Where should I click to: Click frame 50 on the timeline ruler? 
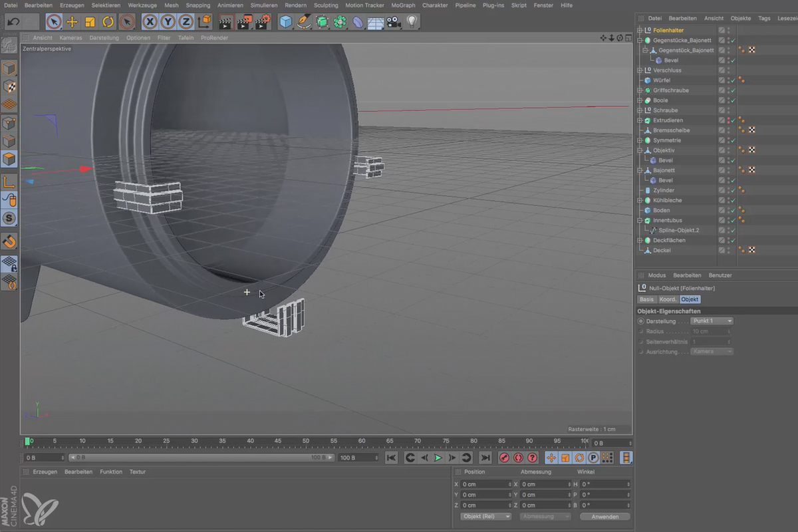point(305,441)
